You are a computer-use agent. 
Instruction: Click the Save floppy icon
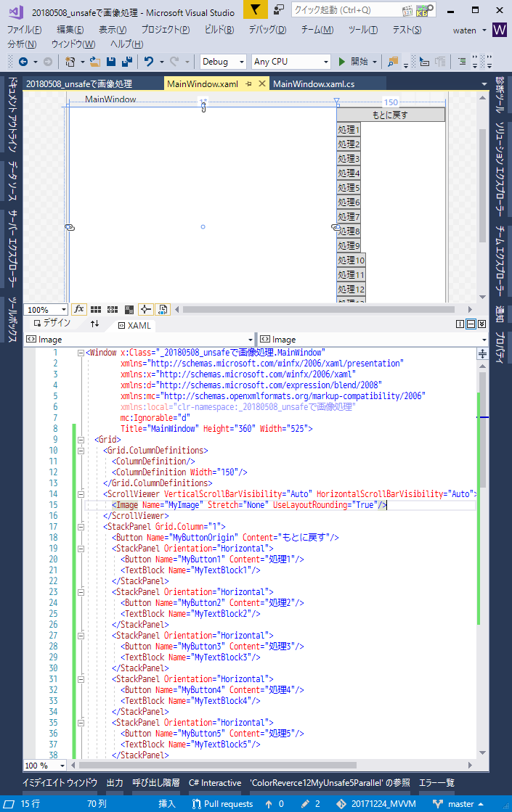(111, 62)
